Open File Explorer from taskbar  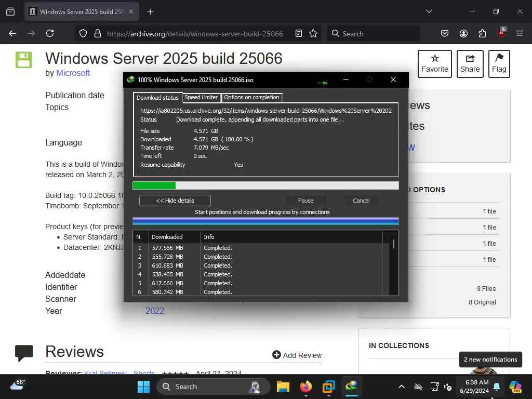(x=283, y=387)
